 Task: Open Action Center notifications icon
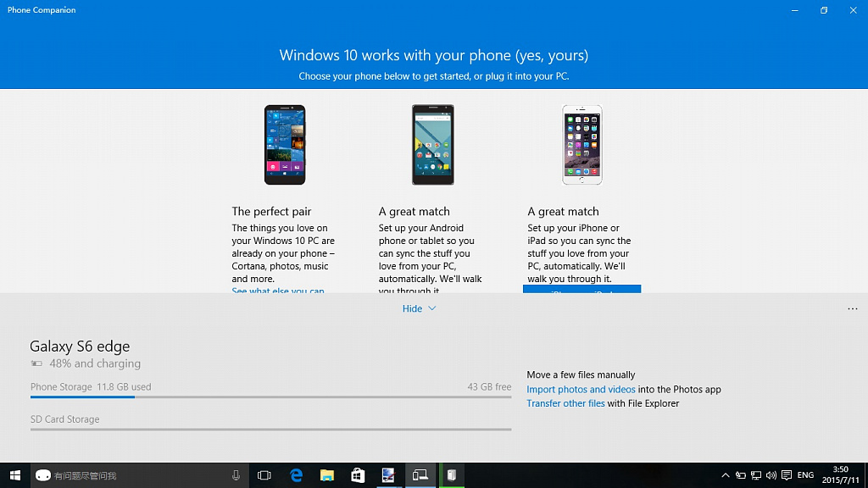pos(787,475)
